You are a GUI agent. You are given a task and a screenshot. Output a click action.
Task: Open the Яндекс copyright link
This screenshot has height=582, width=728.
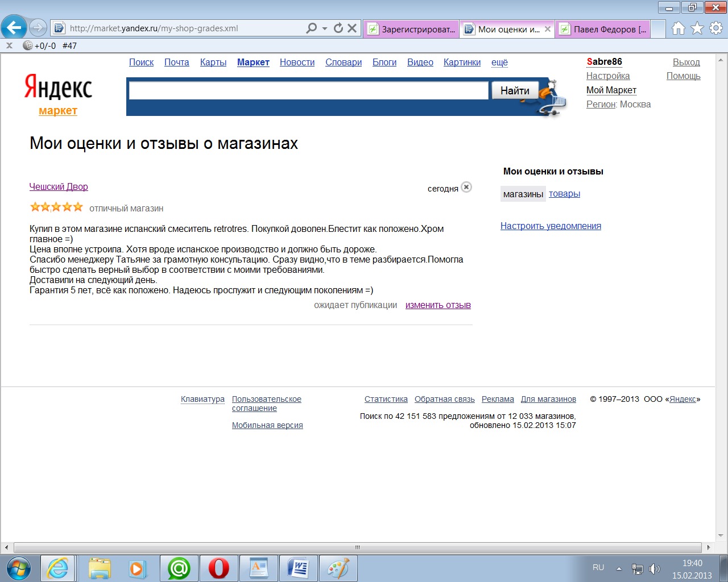point(682,400)
